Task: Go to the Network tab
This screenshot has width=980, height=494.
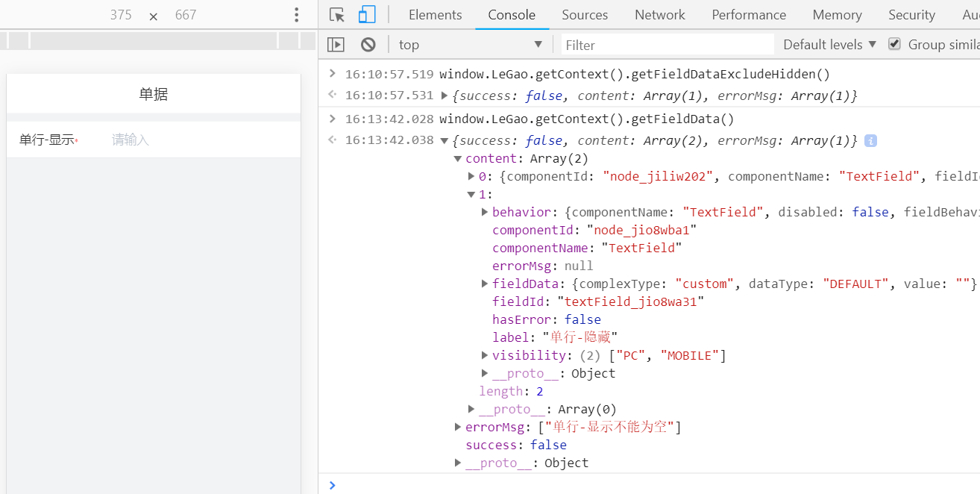Action: [660, 15]
